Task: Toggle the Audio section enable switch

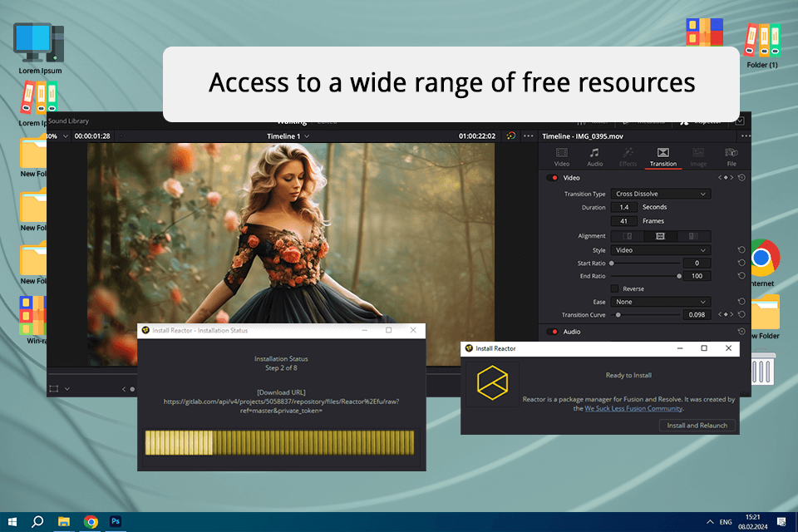Action: click(552, 332)
